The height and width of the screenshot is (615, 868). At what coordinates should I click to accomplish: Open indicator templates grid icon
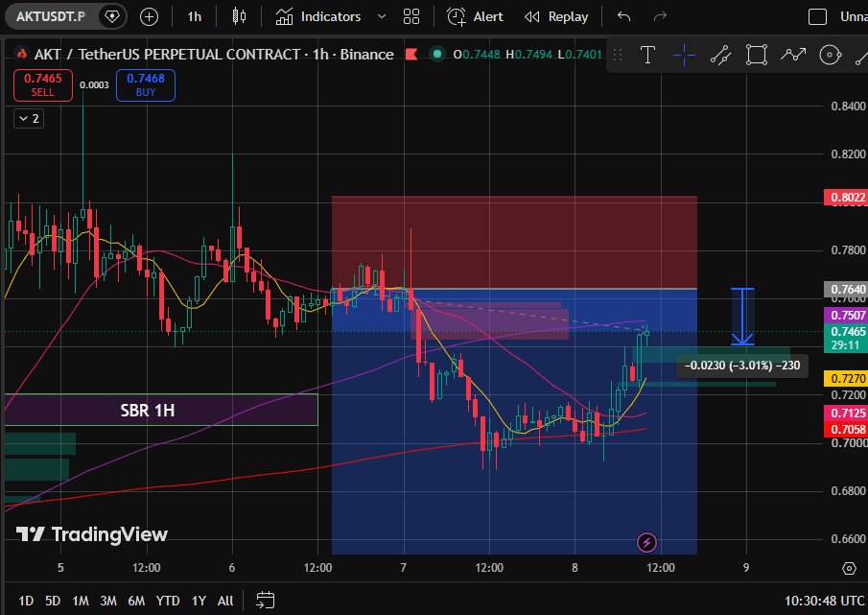click(x=411, y=16)
